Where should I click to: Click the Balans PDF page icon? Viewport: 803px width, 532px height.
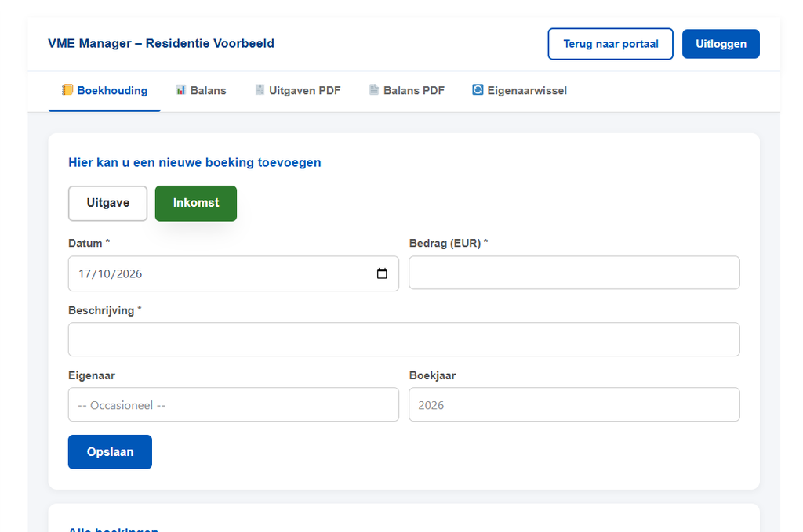click(374, 90)
